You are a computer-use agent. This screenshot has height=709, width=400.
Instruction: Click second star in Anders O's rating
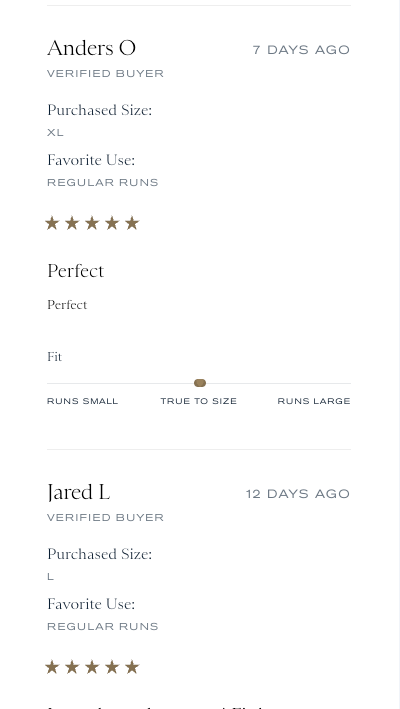pos(72,223)
